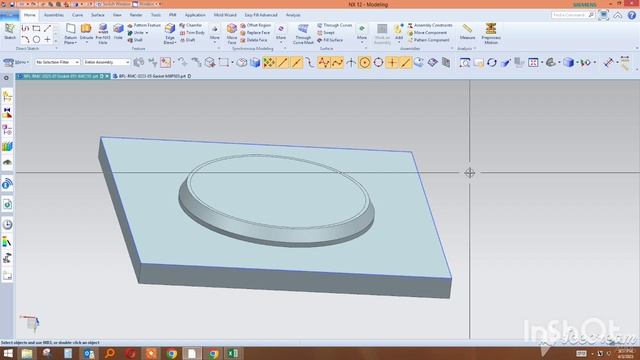Click the Rotate view icon
Image resolution: width=640 pixels, height=360 pixels.
pos(492,62)
